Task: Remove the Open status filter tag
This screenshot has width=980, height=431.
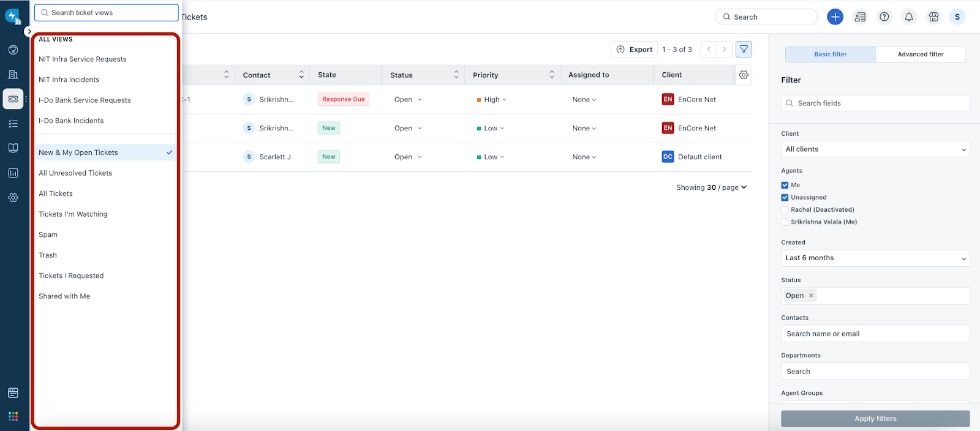Action: pos(811,296)
